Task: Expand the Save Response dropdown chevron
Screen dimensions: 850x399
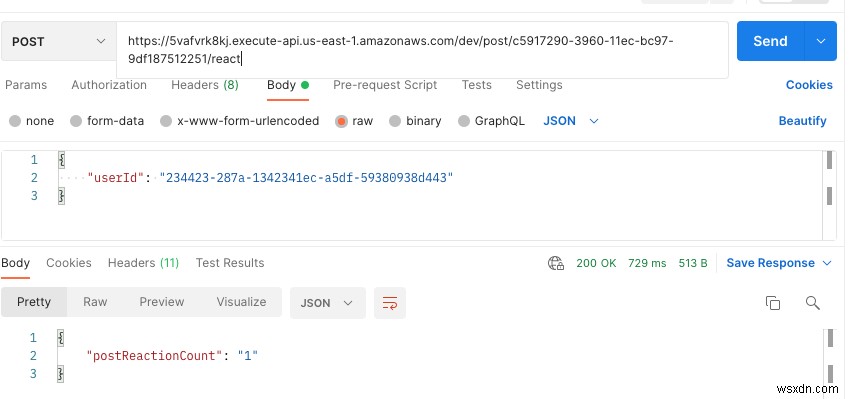Action: pos(827,263)
